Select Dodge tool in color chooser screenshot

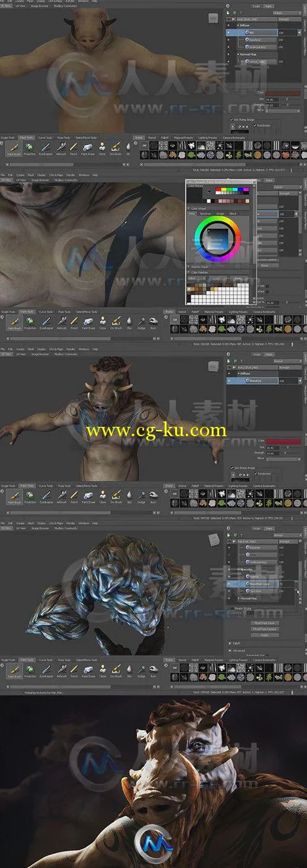coord(141,322)
